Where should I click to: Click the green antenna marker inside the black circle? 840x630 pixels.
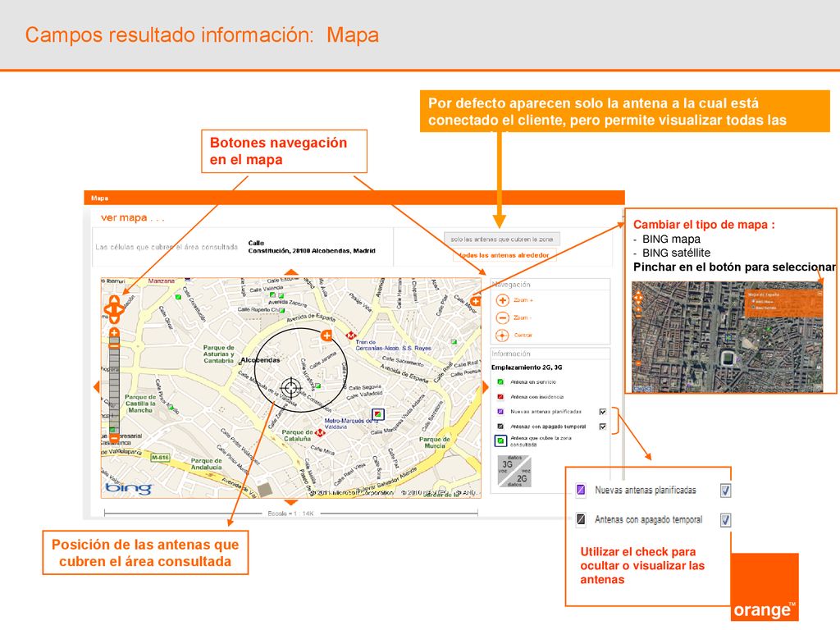point(318,386)
